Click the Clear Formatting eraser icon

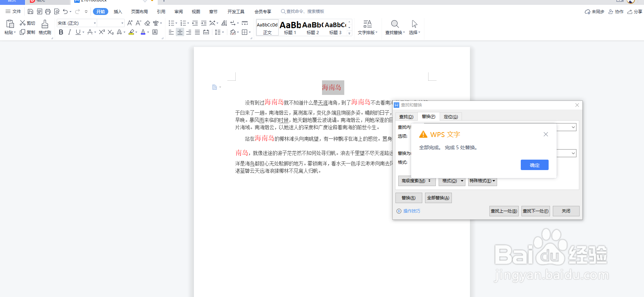tap(147, 23)
